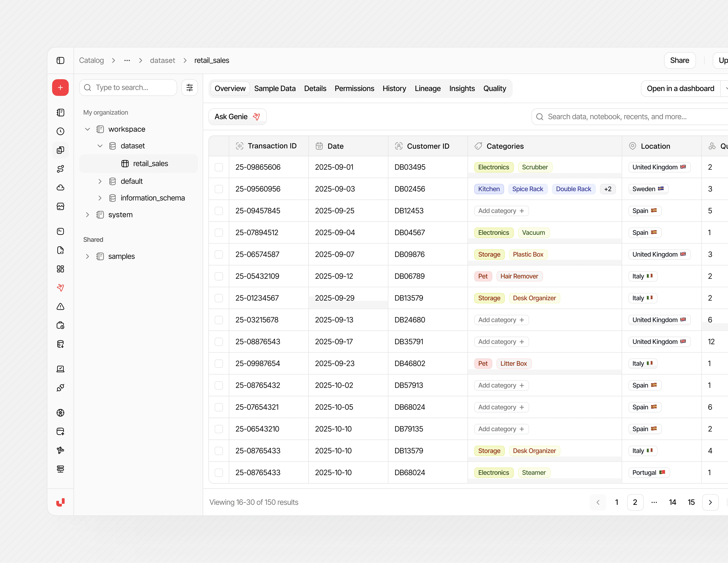728x563 pixels.
Task: Click the Ask Genie button
Action: click(237, 117)
